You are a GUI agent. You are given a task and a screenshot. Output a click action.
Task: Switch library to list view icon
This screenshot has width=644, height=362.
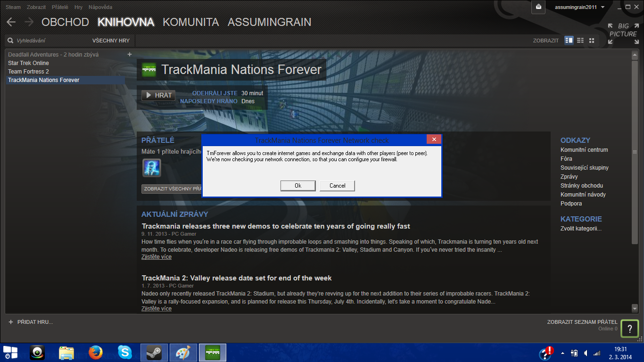pos(580,41)
